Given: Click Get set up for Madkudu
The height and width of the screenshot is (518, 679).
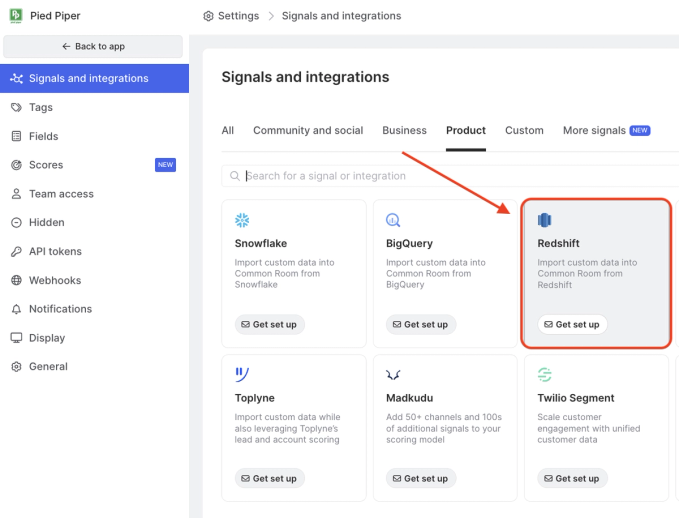Looking at the screenshot, I should point(420,478).
